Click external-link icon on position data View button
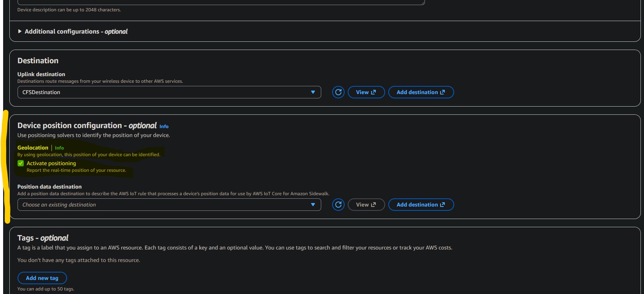This screenshot has width=644, height=294. point(373,205)
